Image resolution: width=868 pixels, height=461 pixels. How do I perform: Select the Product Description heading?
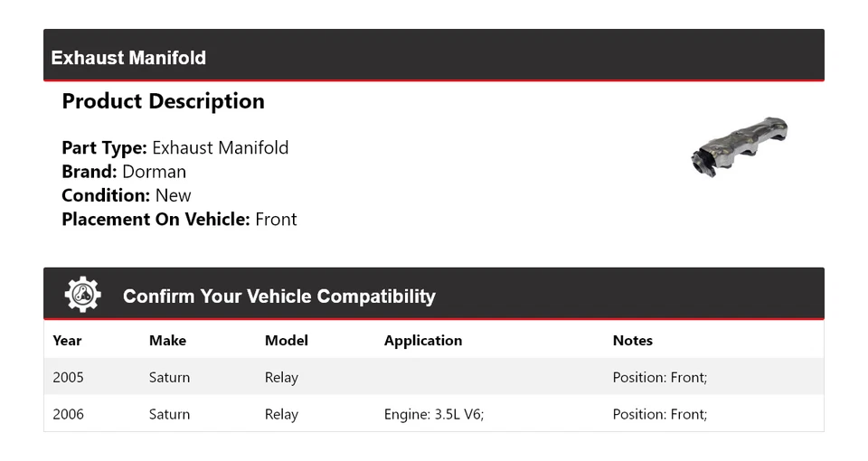[x=163, y=101]
